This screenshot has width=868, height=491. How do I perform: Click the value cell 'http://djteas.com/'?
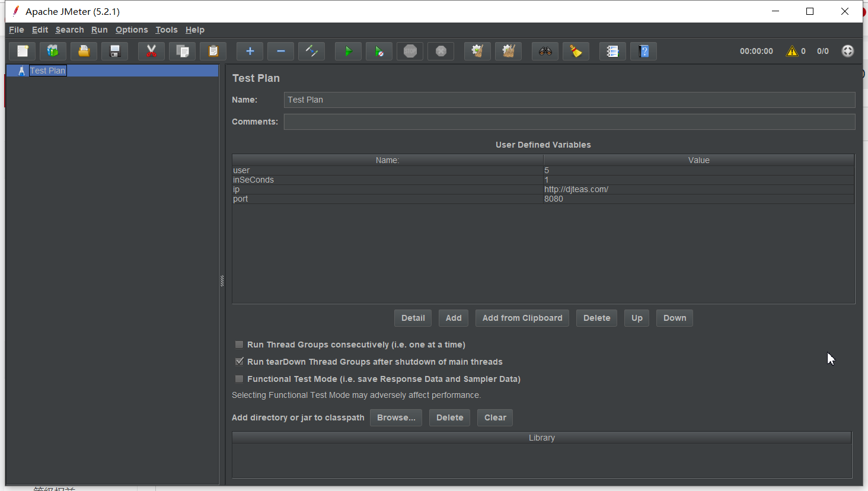[x=699, y=189]
